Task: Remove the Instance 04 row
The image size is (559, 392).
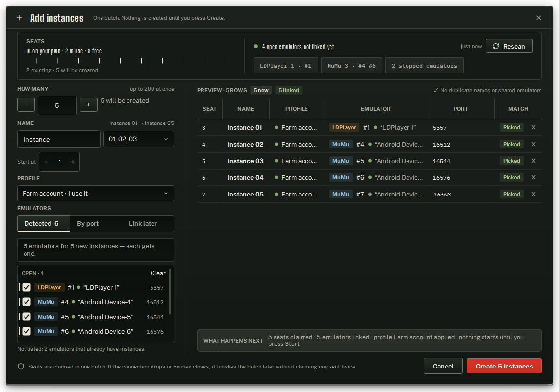Action: 534,177
